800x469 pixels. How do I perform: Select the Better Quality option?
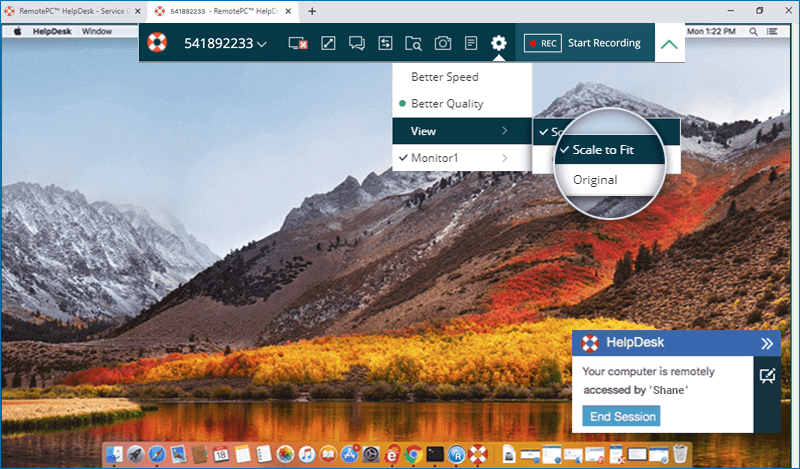click(x=446, y=104)
